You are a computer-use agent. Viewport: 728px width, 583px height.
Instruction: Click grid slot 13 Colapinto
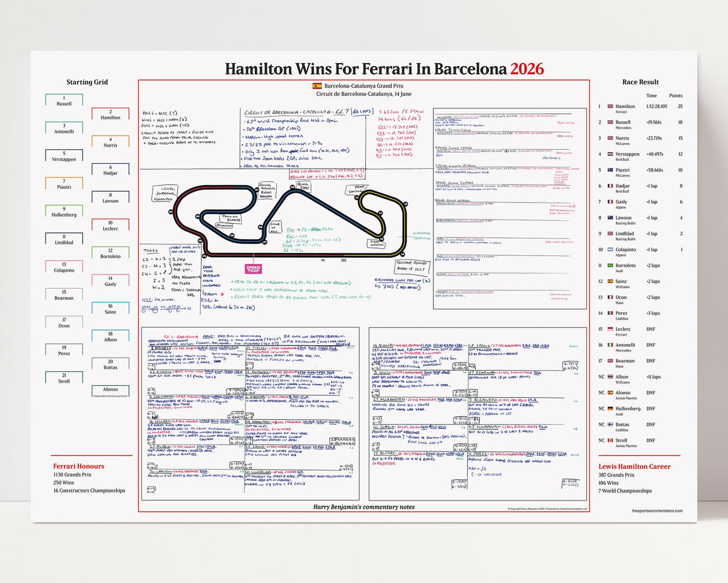pos(64,268)
